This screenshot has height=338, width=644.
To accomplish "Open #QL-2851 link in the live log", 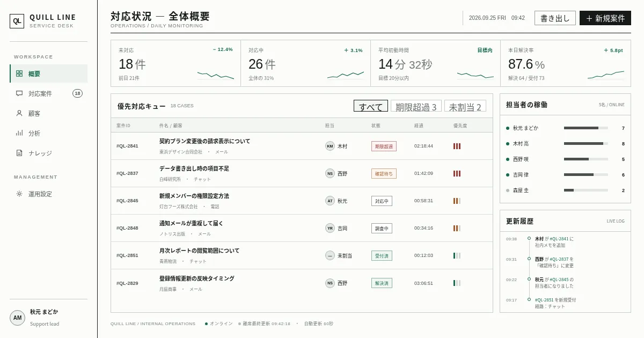I will click(x=545, y=300).
